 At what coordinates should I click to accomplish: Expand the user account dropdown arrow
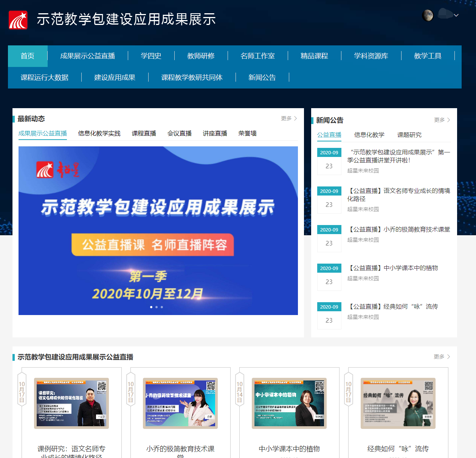456,16
